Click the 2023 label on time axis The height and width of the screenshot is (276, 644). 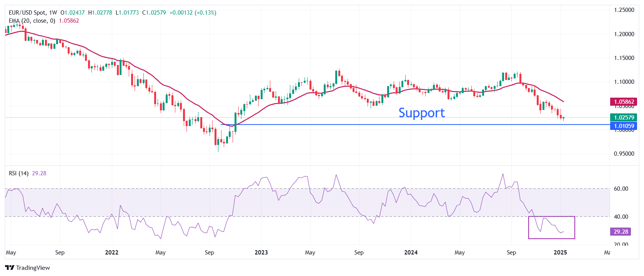pyautogui.click(x=261, y=253)
